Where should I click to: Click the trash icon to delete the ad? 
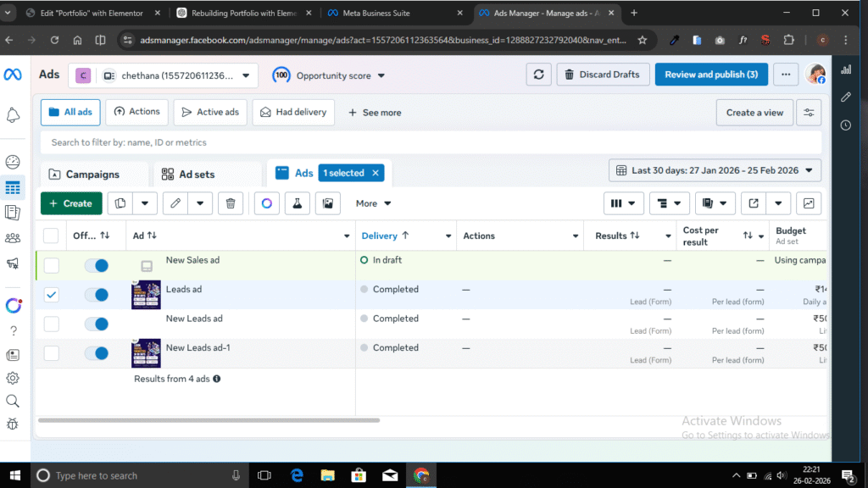231,203
